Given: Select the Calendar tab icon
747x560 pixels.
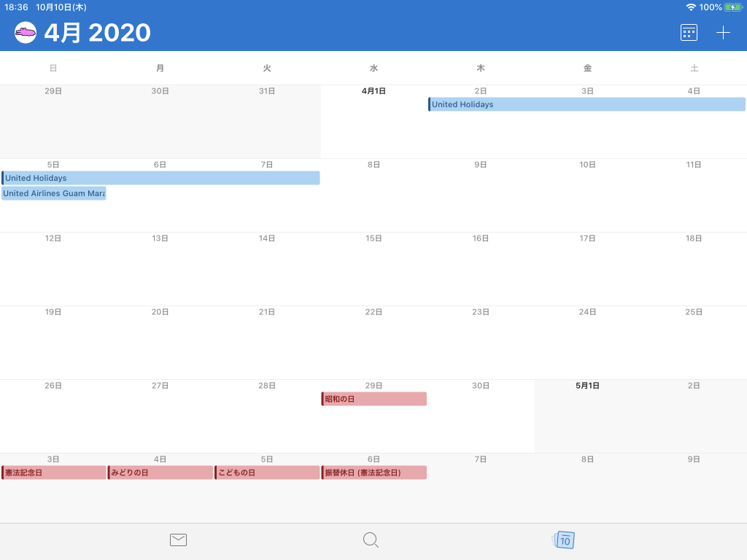Looking at the screenshot, I should [x=565, y=540].
